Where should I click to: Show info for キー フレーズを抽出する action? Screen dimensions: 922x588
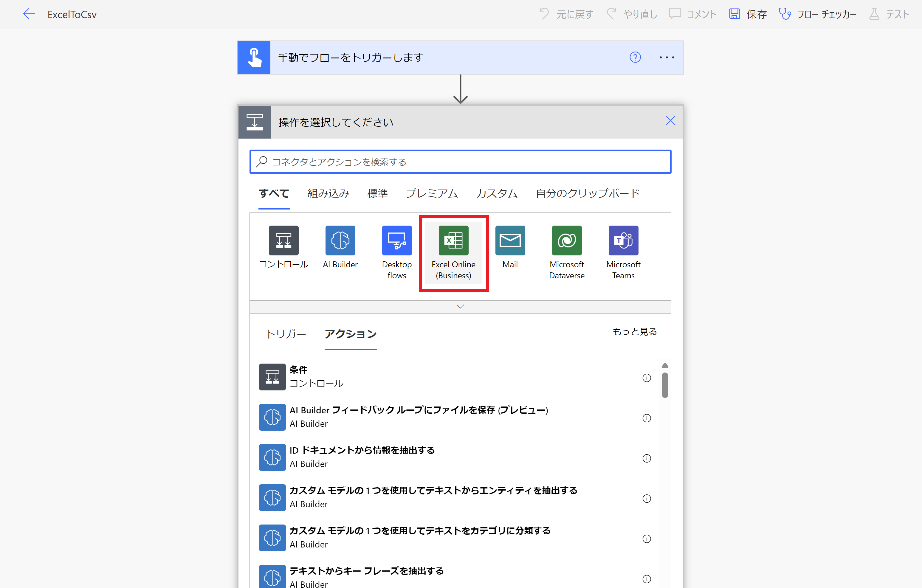click(647, 579)
